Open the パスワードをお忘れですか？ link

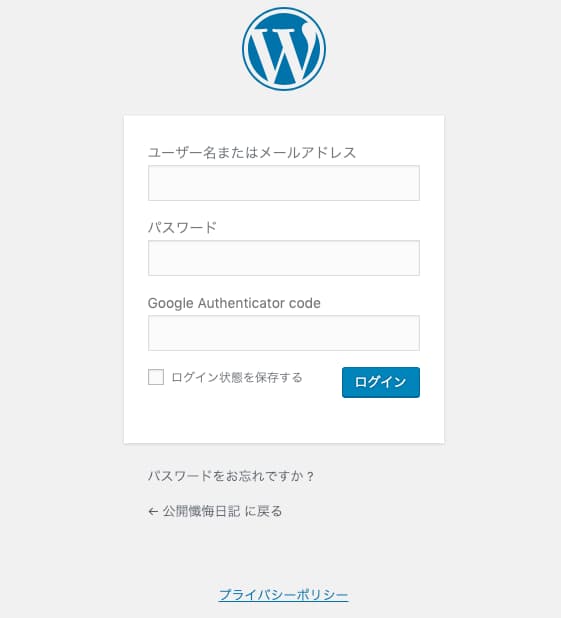231,476
